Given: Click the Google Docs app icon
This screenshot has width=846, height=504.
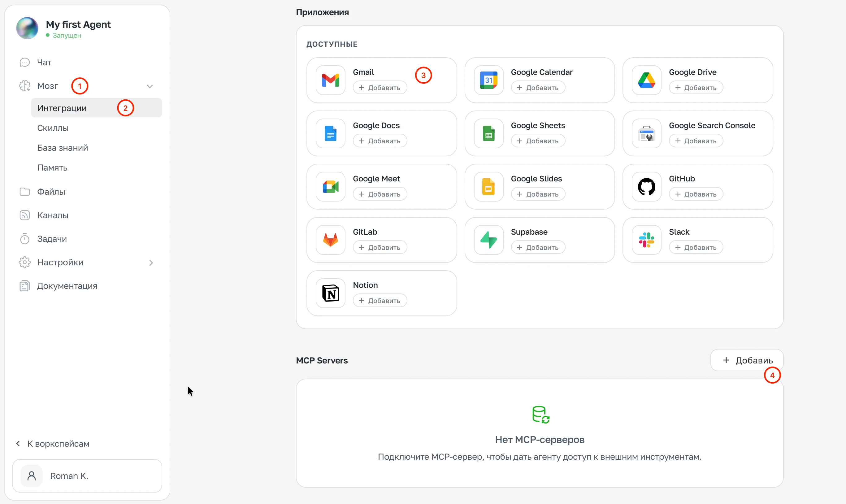Looking at the screenshot, I should 330,133.
